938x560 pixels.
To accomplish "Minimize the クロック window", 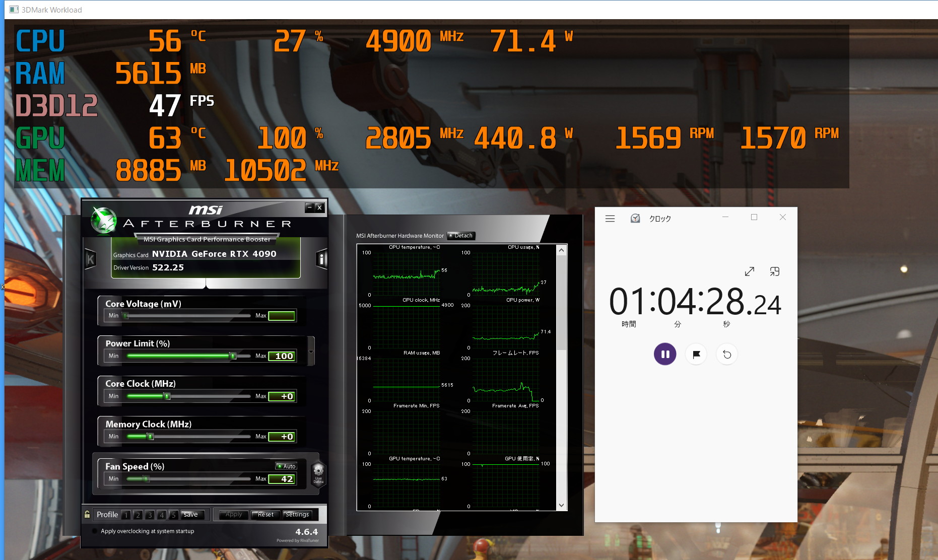I will [x=725, y=217].
